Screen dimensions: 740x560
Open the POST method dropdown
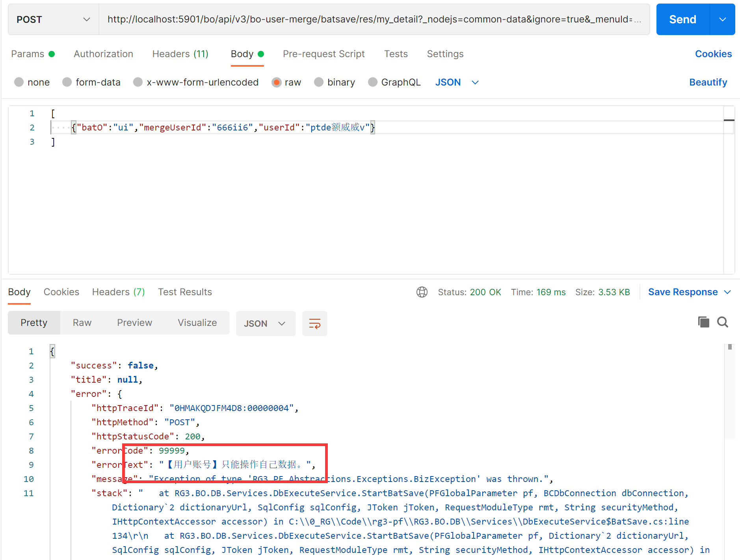coord(53,19)
